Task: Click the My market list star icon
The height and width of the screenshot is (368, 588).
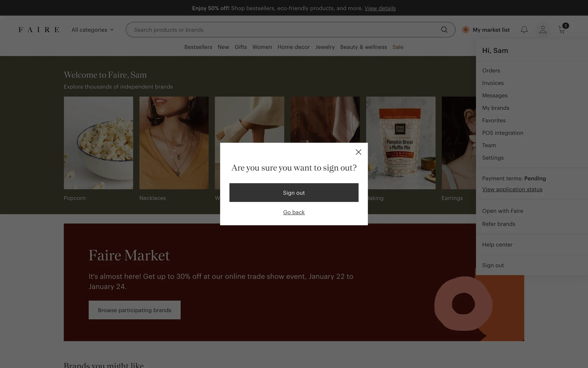Action: (x=466, y=30)
